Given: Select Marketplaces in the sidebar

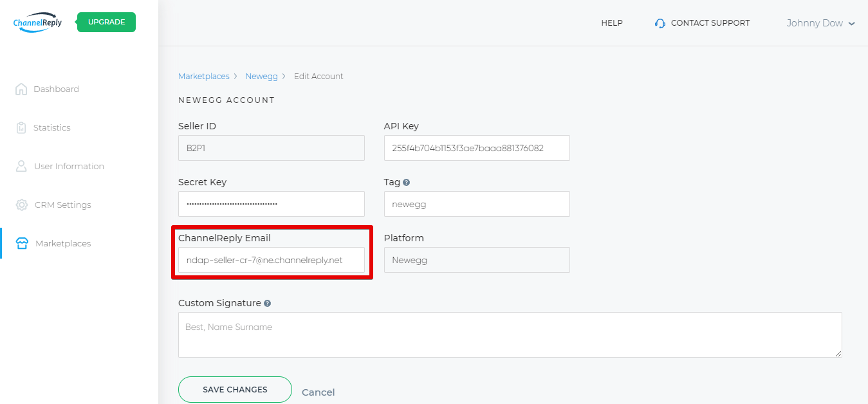Looking at the screenshot, I should pyautogui.click(x=63, y=243).
